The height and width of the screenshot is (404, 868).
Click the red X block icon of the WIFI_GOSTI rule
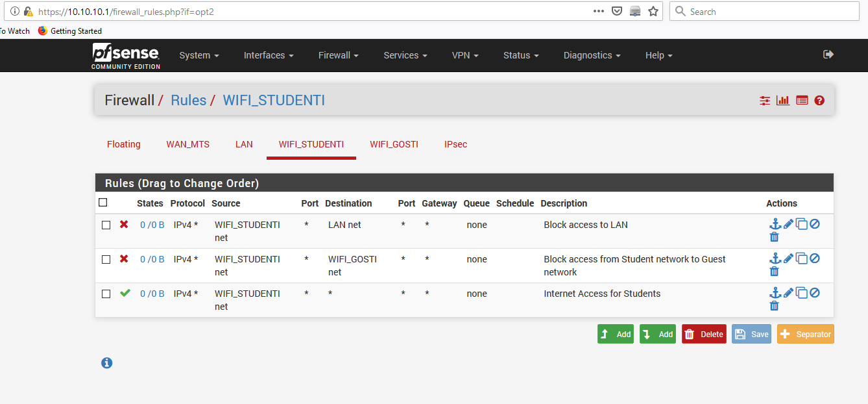point(124,259)
